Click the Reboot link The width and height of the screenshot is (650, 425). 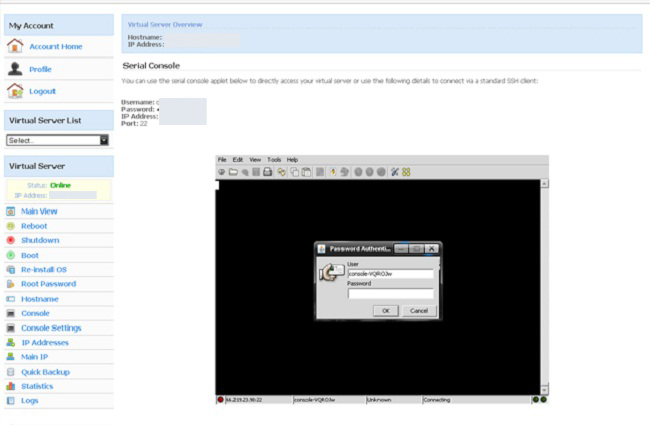(34, 226)
